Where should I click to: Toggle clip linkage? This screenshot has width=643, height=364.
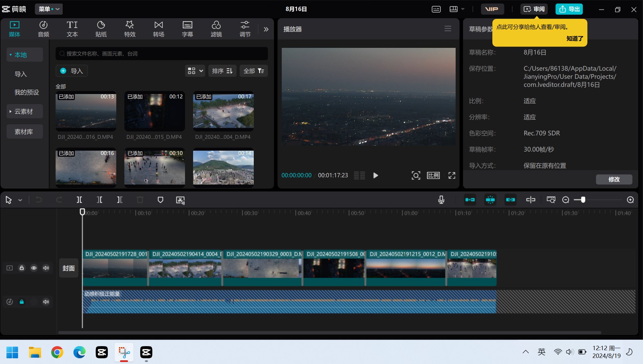(511, 200)
